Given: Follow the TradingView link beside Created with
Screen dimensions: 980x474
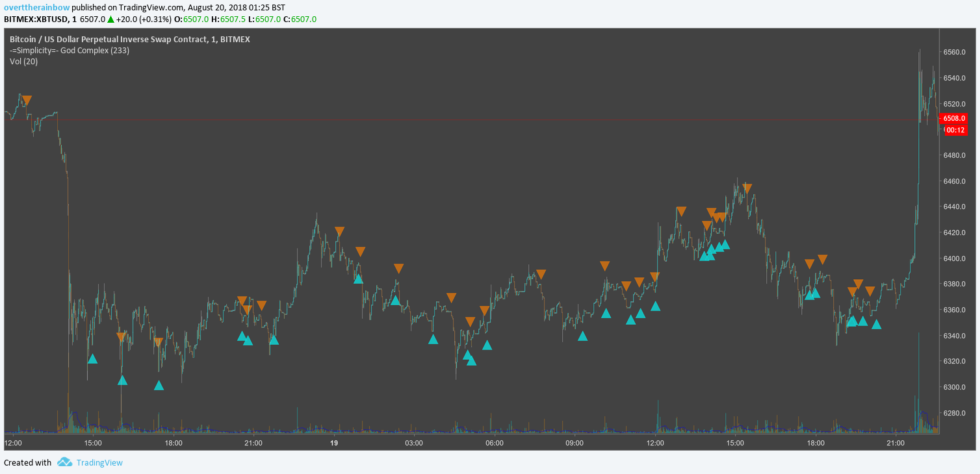Looking at the screenshot, I should [x=99, y=462].
